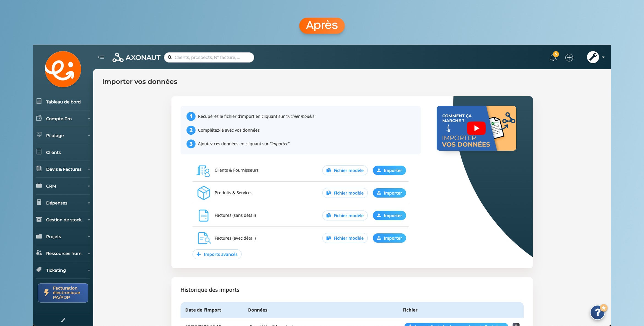644x326 pixels.
Task: Open the Clients menu item
Action: [53, 153]
